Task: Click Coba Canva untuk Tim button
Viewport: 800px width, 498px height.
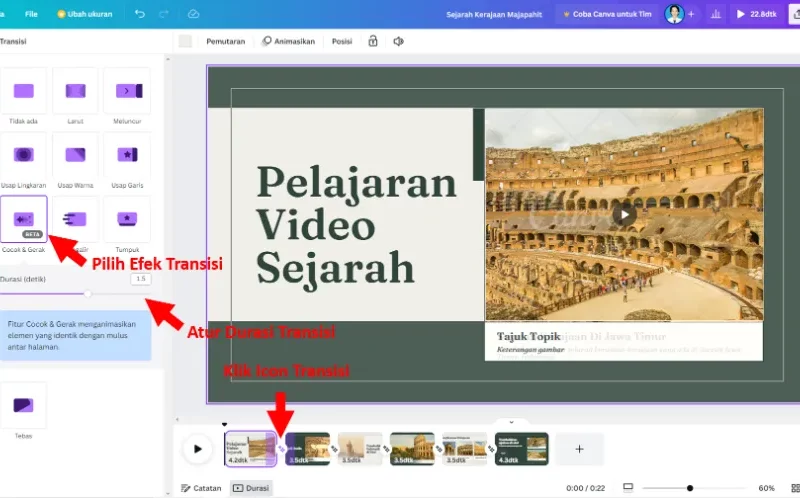Action: coord(607,14)
